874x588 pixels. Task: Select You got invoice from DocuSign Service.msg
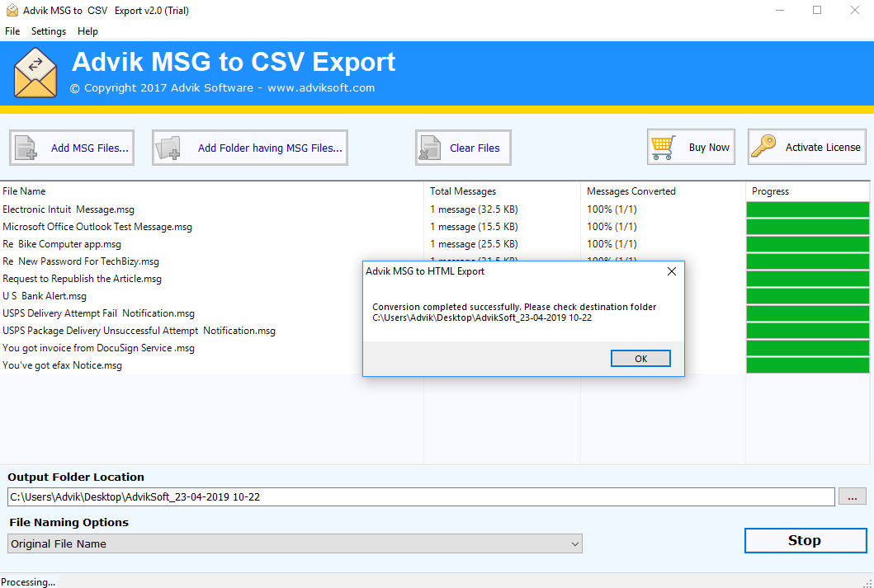[99, 348]
